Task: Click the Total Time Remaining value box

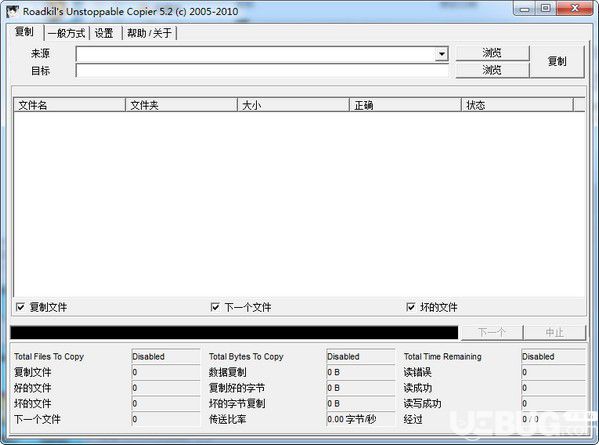Action: 553,356
